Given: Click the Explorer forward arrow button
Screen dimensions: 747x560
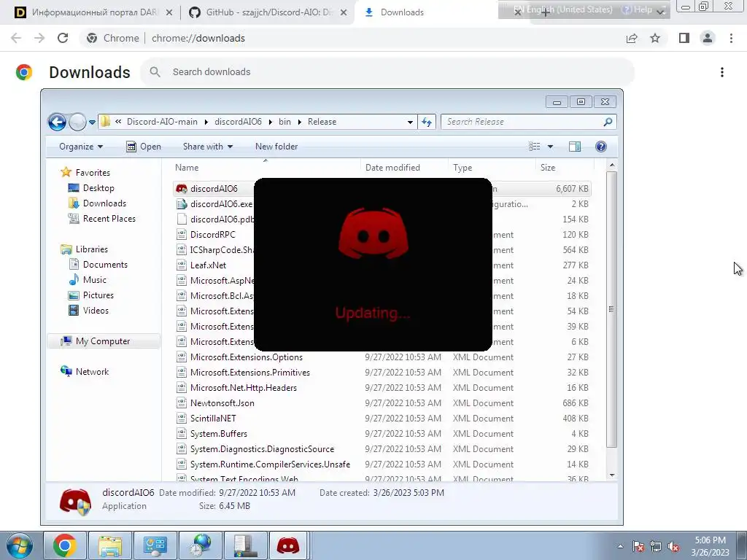Looking at the screenshot, I should pyautogui.click(x=77, y=122).
